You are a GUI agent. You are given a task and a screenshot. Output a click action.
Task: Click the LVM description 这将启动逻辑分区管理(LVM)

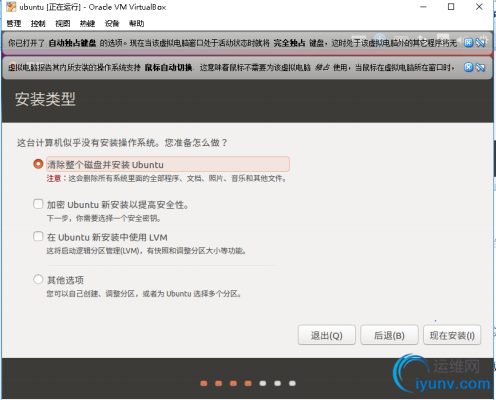146,251
